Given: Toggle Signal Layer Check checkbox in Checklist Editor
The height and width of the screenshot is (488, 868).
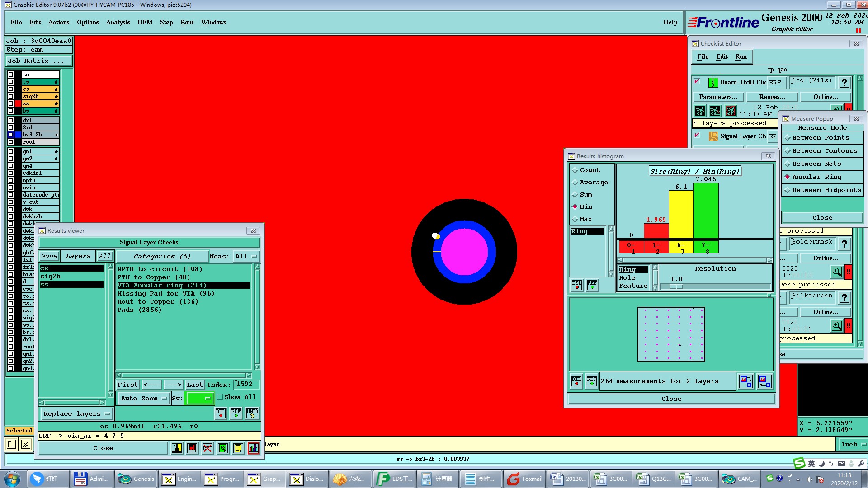Looking at the screenshot, I should click(697, 136).
